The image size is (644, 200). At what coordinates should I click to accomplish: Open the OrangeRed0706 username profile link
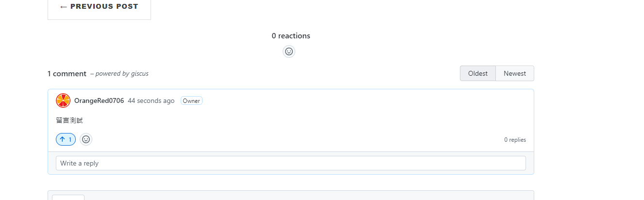(99, 100)
